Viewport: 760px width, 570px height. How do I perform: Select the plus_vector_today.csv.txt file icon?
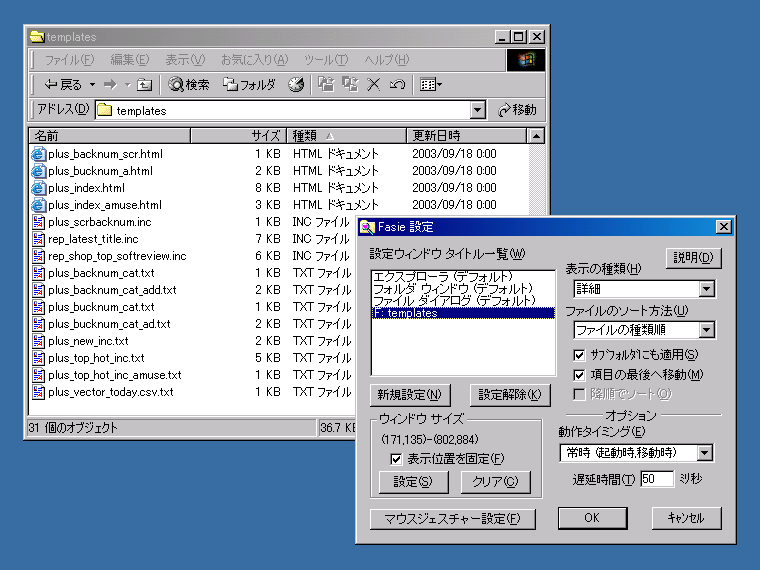tap(38, 392)
